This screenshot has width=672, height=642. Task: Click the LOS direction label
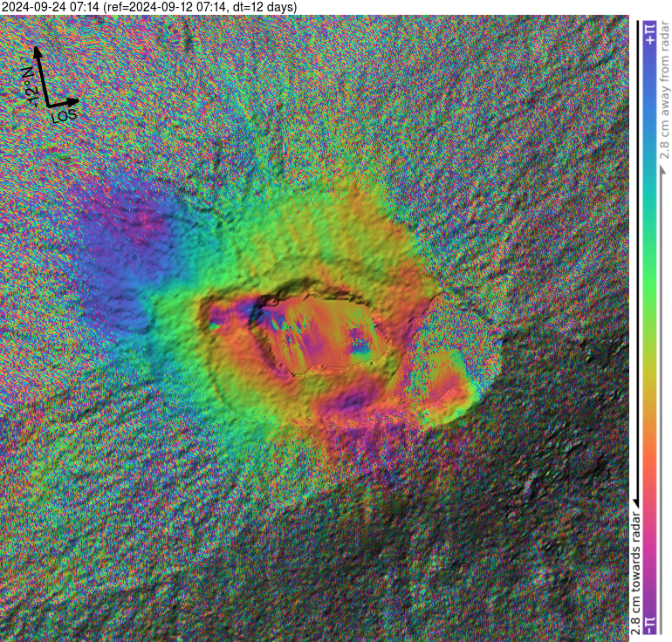[65, 115]
